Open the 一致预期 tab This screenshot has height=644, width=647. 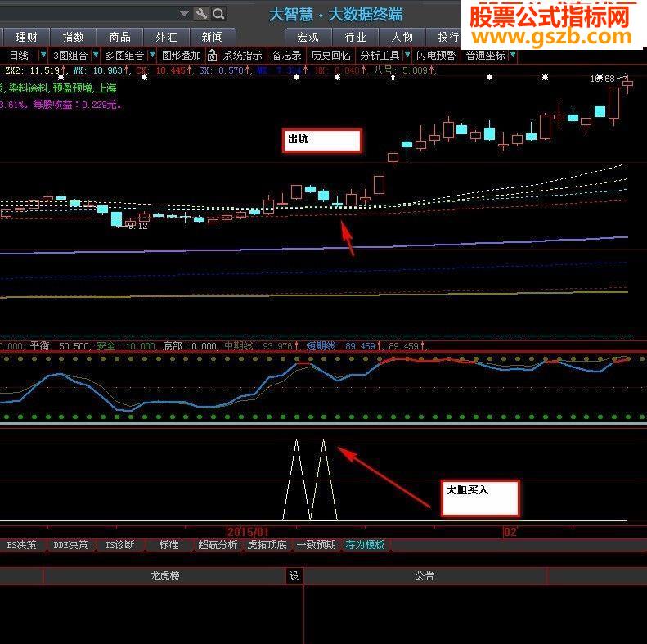tap(316, 545)
